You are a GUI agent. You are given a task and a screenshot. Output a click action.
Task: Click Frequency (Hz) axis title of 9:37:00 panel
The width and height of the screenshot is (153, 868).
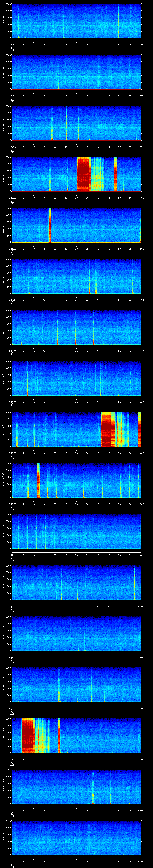3,21
